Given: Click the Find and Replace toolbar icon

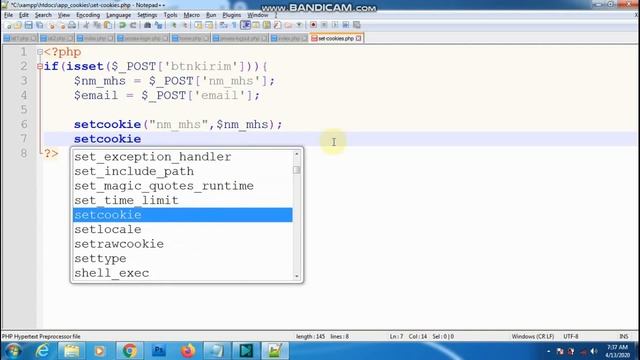Looking at the screenshot, I should [159, 25].
